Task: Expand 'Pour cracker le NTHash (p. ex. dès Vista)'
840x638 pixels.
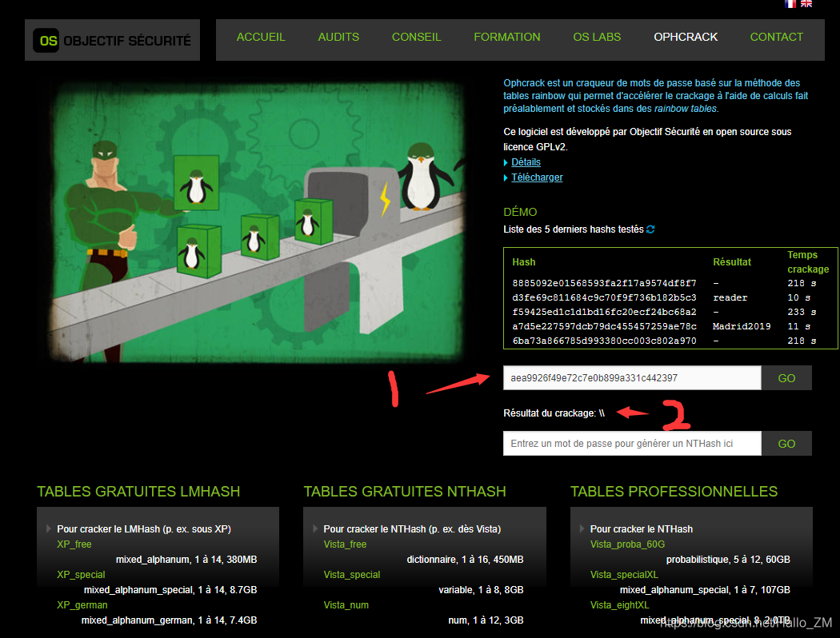Action: pos(412,528)
